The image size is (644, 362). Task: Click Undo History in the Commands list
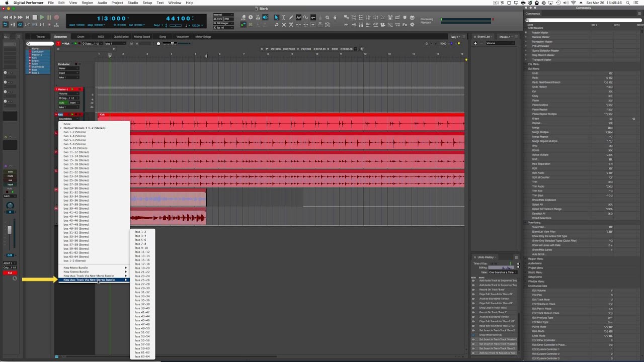coord(539,86)
